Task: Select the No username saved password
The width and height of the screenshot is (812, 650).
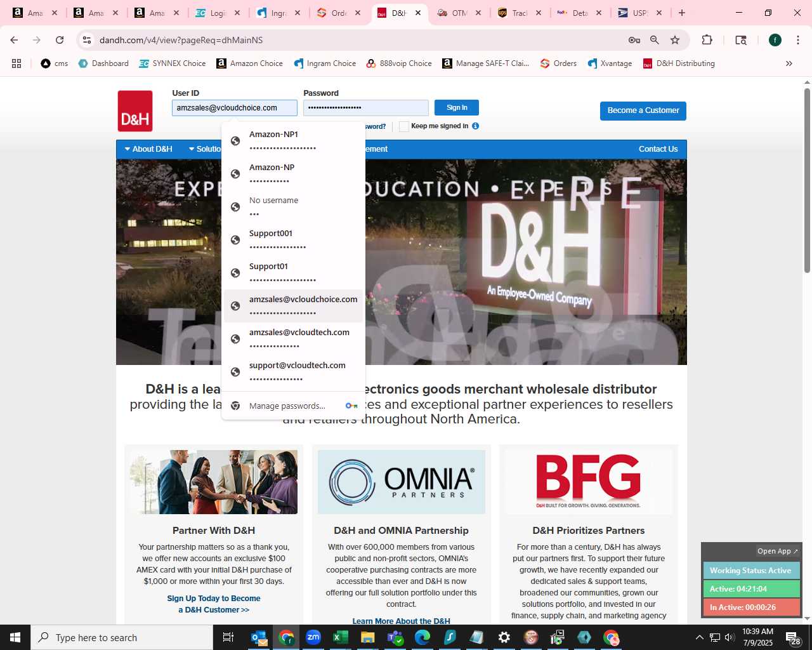Action: tap(294, 207)
